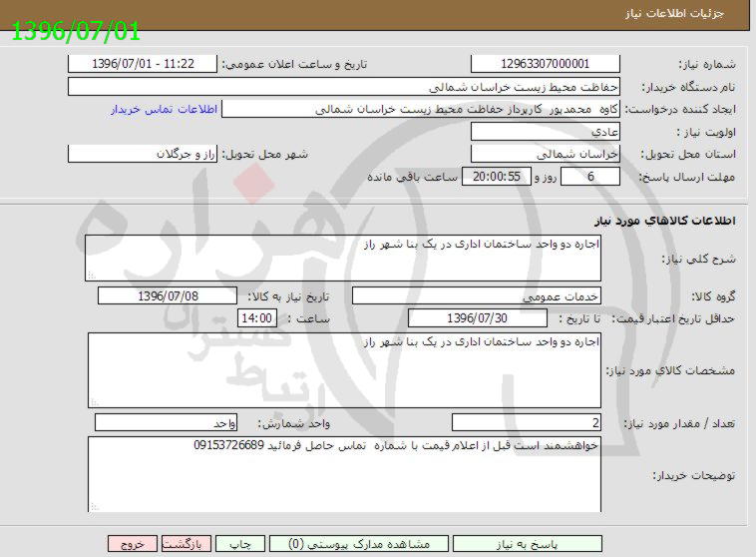Viewport: 756px width, 557px height.
Task: Click the text ساعت باقی مانده
Action: (x=412, y=177)
